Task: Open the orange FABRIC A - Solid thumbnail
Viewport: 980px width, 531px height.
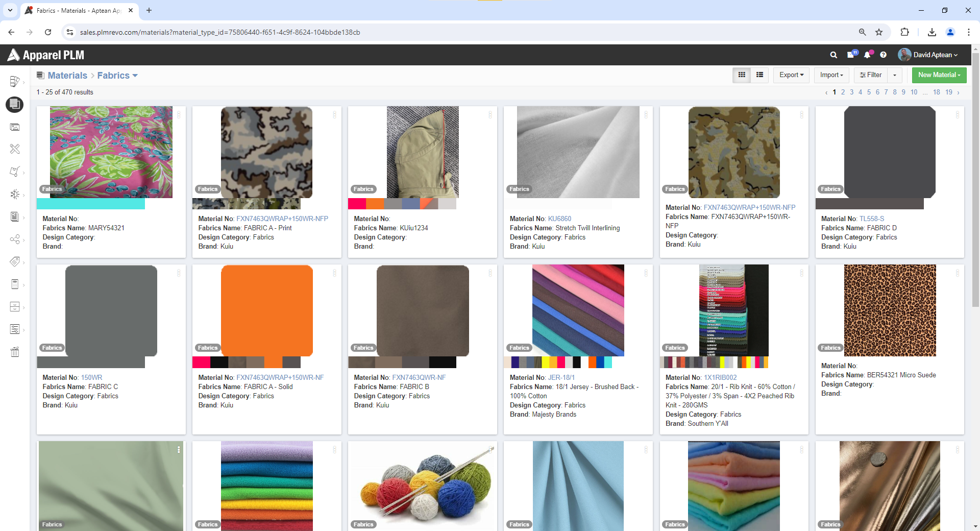Action: (267, 310)
